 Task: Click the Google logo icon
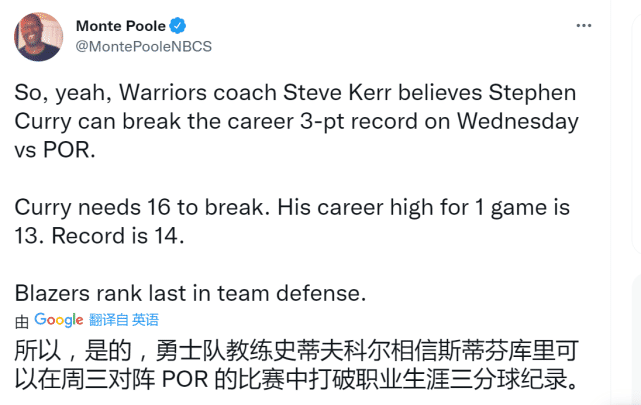click(x=59, y=320)
